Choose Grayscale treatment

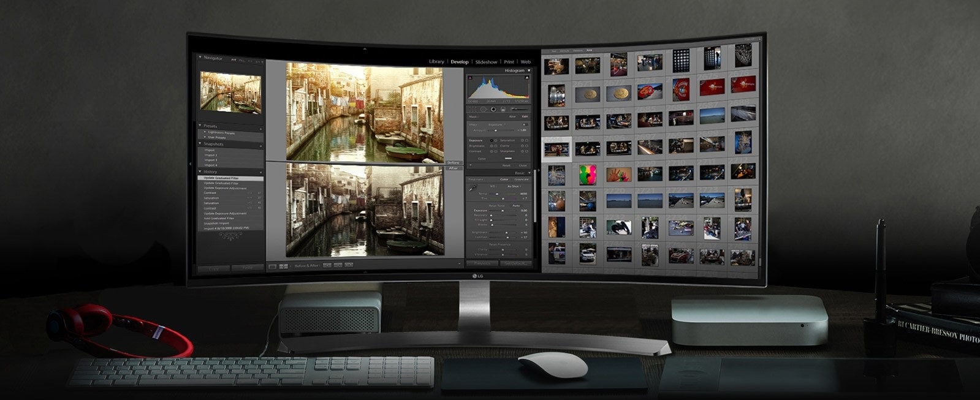coord(522,179)
